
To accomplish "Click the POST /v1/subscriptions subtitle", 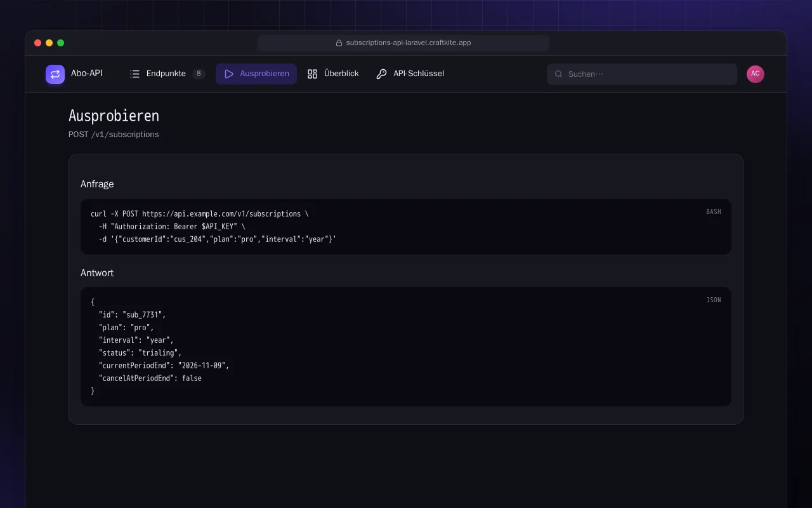I will (x=114, y=135).
